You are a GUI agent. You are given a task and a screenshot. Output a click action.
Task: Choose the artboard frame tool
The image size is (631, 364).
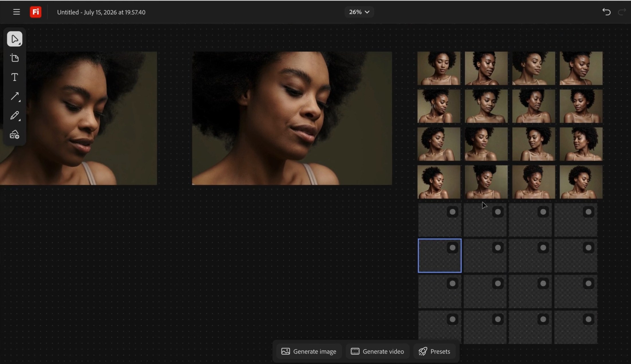coord(15,58)
